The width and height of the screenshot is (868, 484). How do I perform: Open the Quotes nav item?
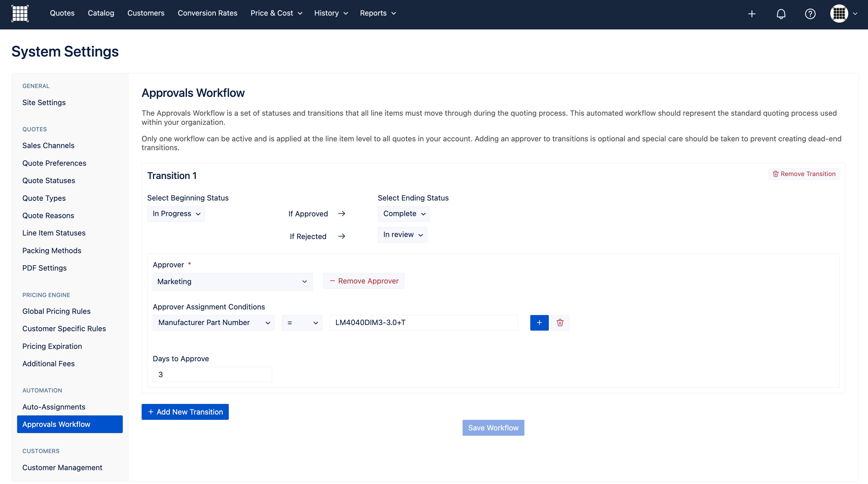click(62, 13)
